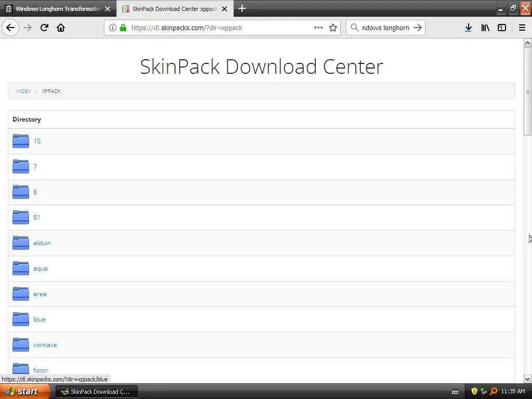
Task: Click XPPACK breadcrumb
Action: 51,91
